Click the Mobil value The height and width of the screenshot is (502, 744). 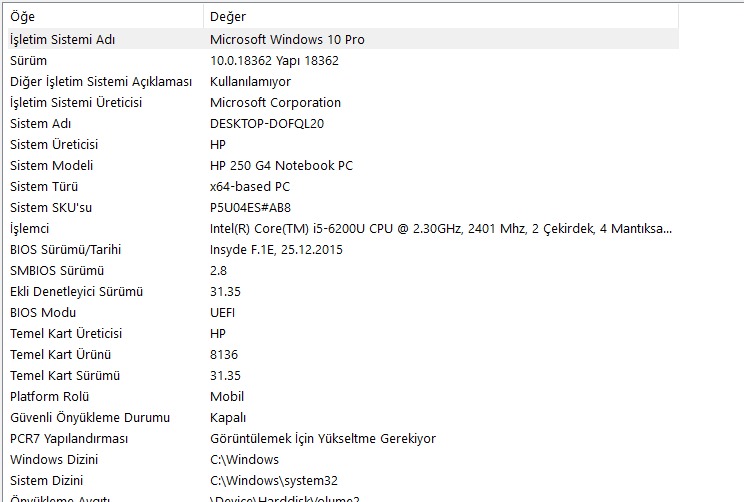(x=227, y=397)
